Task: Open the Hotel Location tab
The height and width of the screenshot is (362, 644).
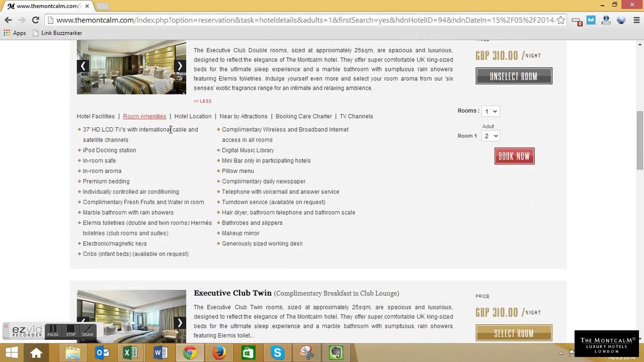Action: [193, 116]
